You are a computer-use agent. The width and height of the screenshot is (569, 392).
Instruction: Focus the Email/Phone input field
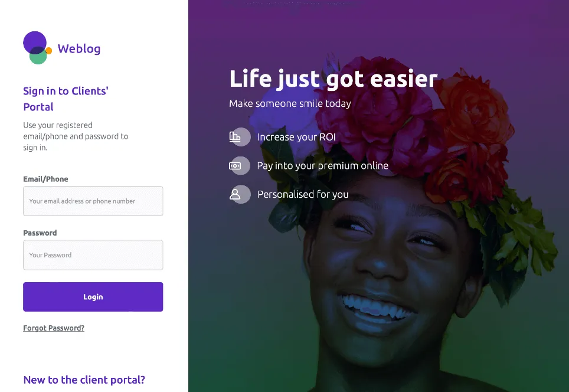pos(93,201)
